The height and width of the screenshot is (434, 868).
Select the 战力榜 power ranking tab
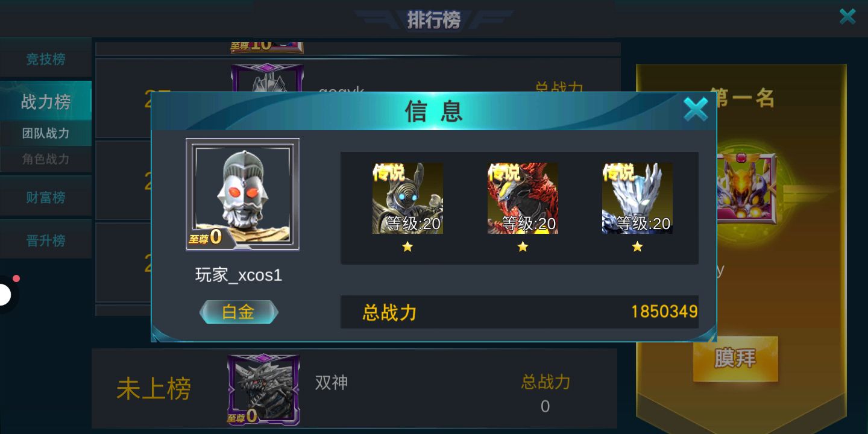coord(46,101)
